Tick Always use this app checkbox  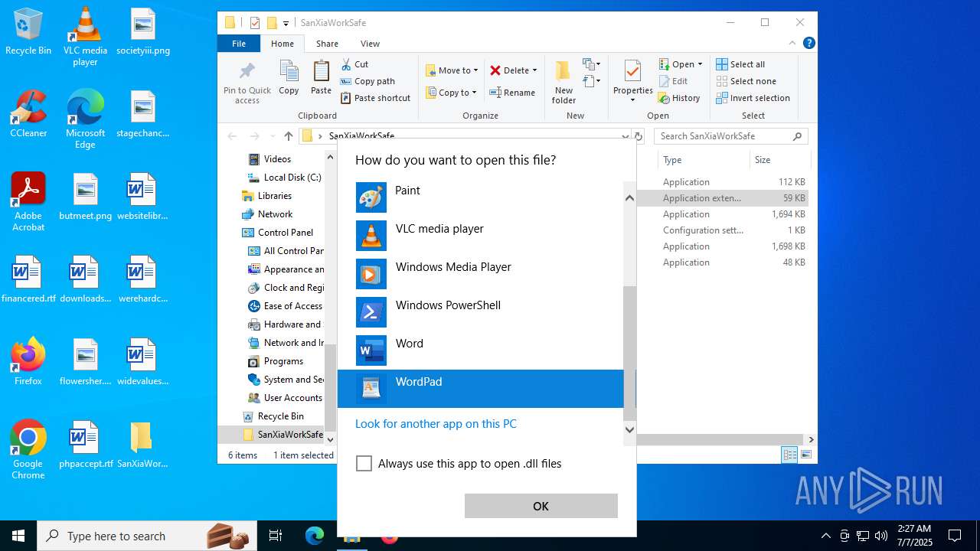pos(364,464)
